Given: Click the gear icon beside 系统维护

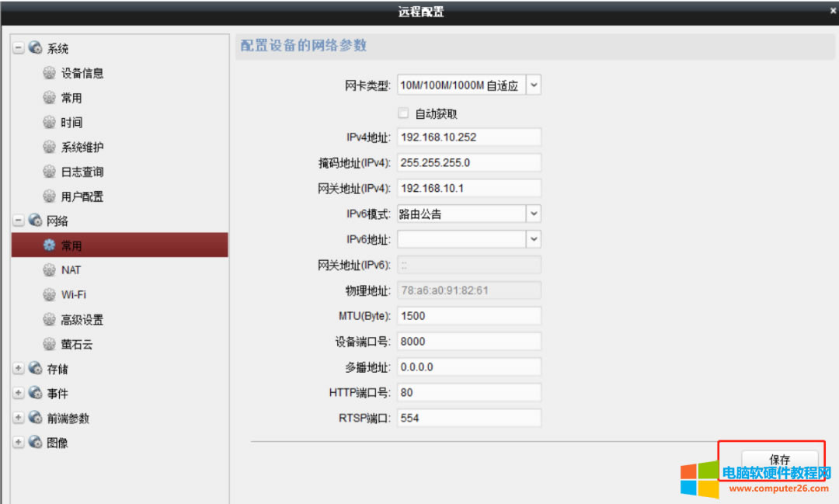Looking at the screenshot, I should pyautogui.click(x=49, y=147).
